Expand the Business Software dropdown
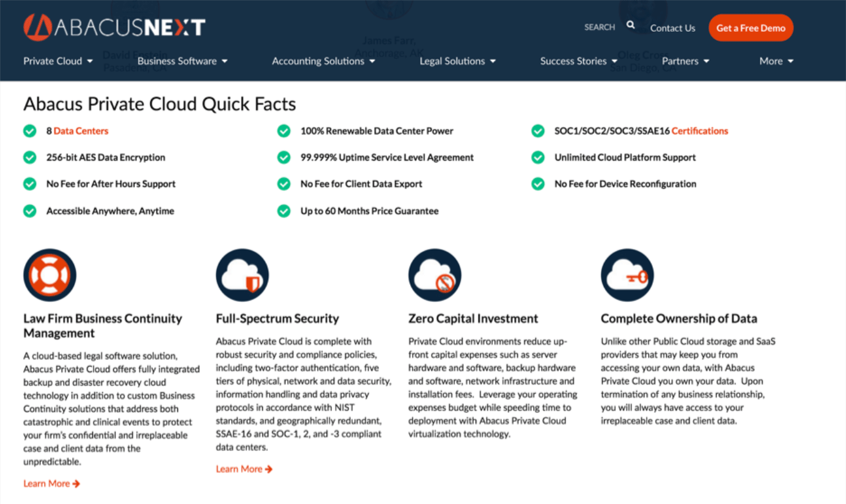The height and width of the screenshot is (504, 846). coord(182,61)
